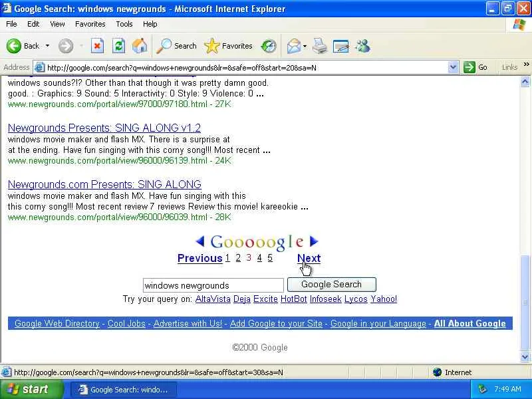Open the Favorites star panel
The image size is (532, 399).
228,46
